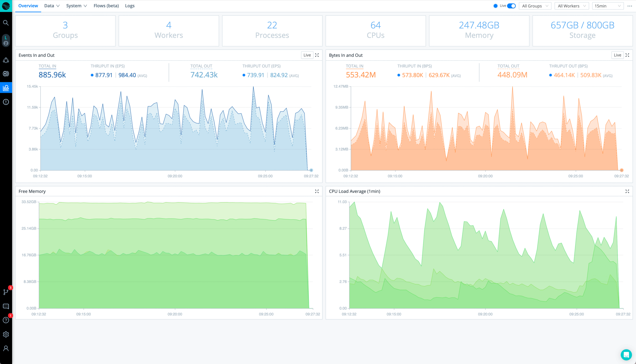Click the TOTAL IN link in Bytes panel
Screen dimensions: 636x364
pos(354,66)
